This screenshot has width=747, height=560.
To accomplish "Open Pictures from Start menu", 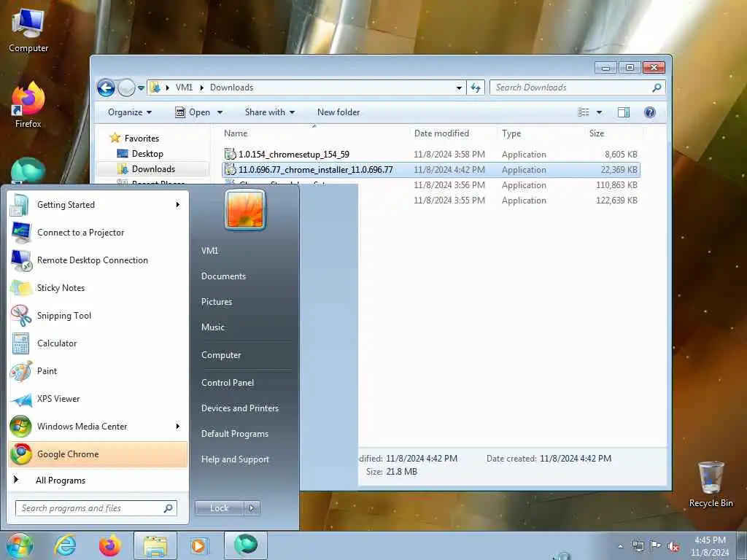I will coord(217,302).
